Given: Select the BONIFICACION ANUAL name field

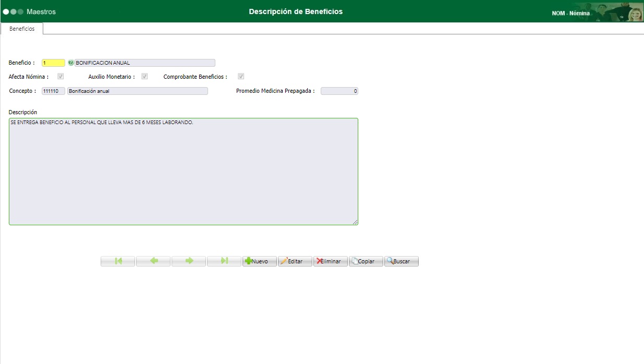Looking at the screenshot, I should (144, 62).
